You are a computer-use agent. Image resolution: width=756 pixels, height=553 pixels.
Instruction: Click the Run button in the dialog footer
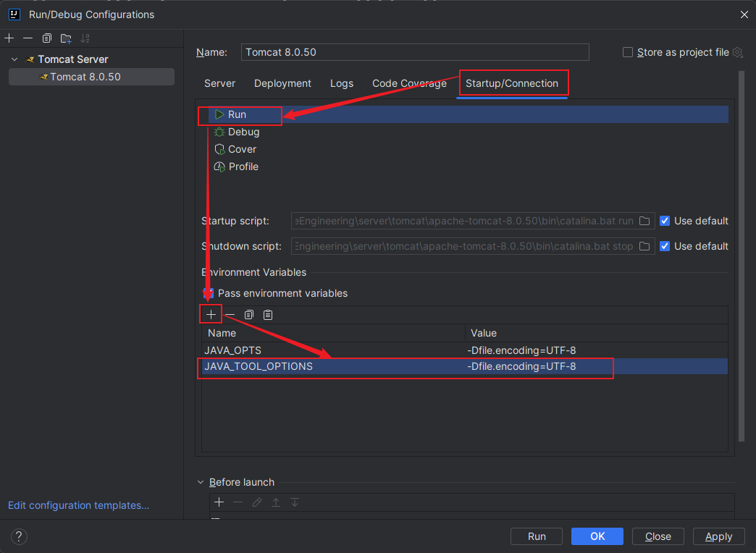[x=537, y=536]
